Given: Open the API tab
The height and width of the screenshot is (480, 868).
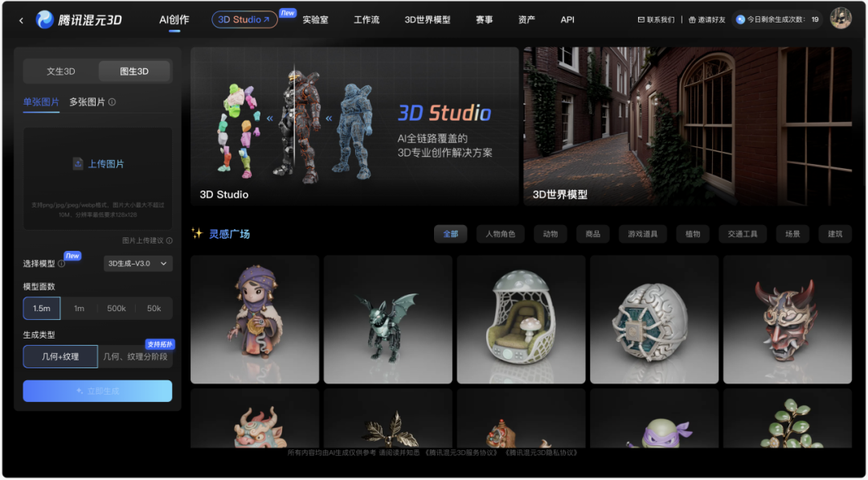Looking at the screenshot, I should pyautogui.click(x=567, y=19).
